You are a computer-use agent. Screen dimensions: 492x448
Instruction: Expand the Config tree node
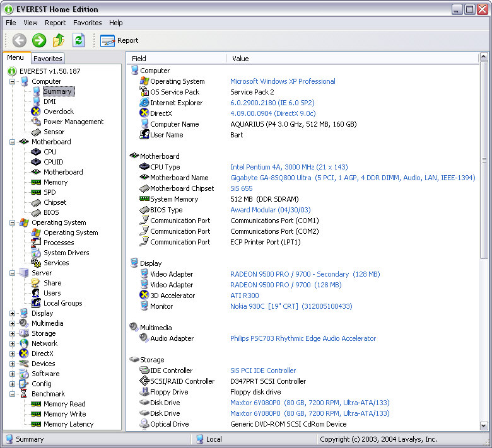12,384
